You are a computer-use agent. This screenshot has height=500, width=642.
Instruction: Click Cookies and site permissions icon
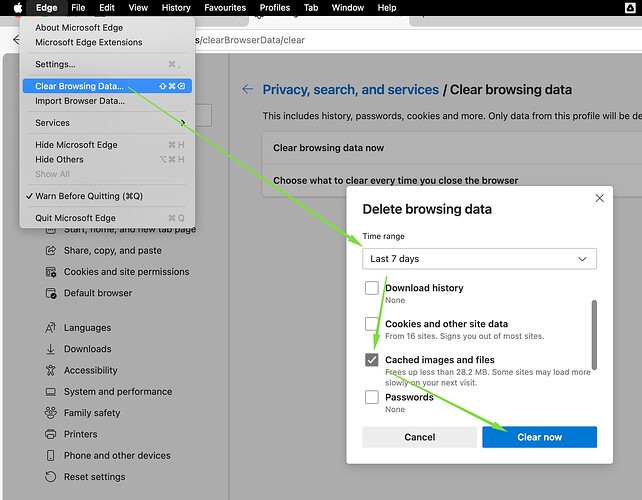coord(51,272)
